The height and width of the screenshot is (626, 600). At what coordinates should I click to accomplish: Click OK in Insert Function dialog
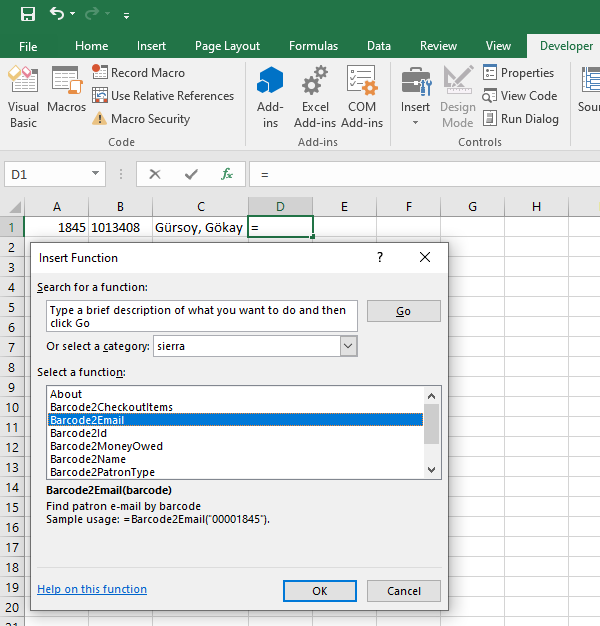pos(320,591)
